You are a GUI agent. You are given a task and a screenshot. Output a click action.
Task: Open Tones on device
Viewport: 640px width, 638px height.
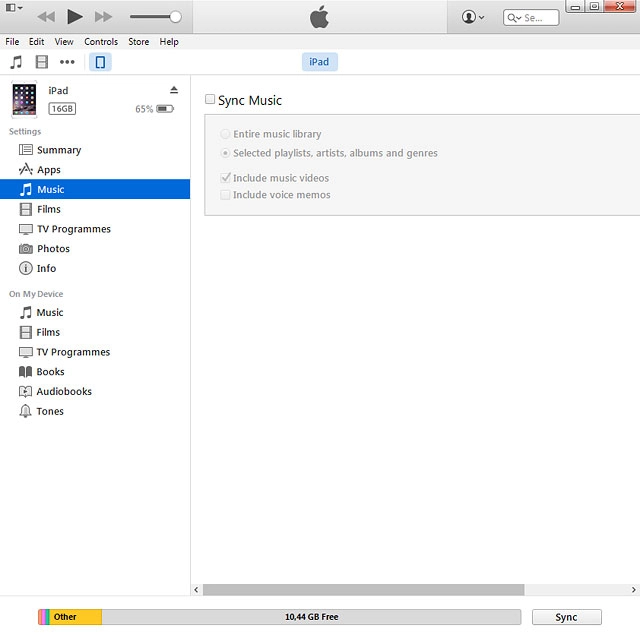tap(95, 411)
